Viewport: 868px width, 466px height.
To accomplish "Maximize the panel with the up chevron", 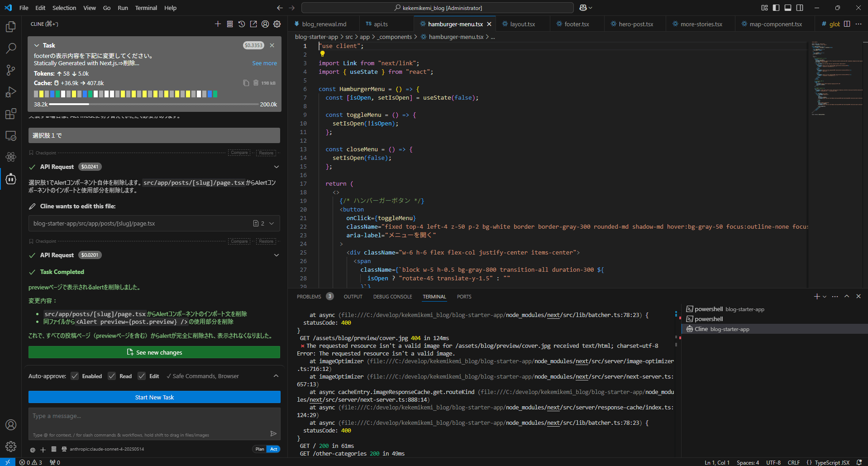I will point(847,296).
